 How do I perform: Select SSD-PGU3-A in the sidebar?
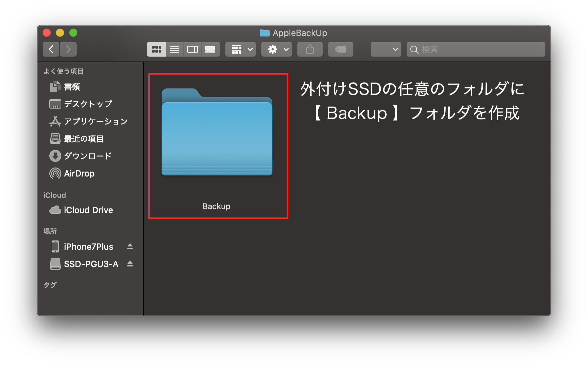(x=91, y=264)
